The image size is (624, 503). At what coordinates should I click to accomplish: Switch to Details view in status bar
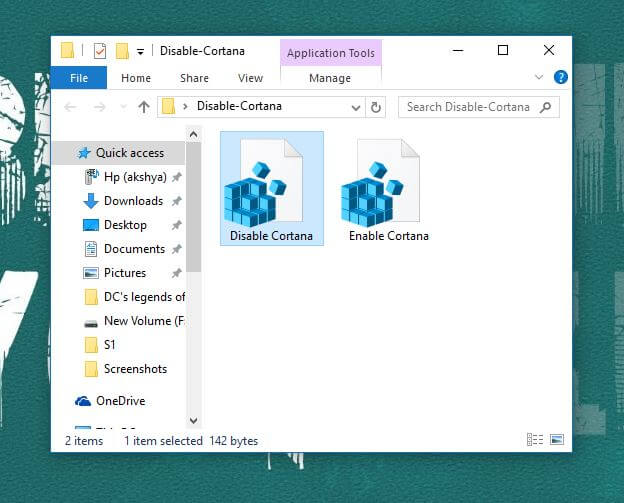pyautogui.click(x=535, y=440)
